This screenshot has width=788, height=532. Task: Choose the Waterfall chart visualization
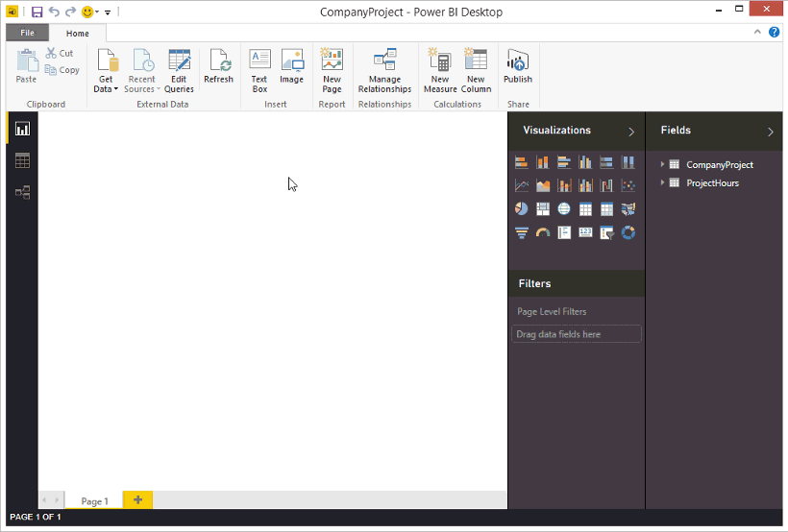606,186
